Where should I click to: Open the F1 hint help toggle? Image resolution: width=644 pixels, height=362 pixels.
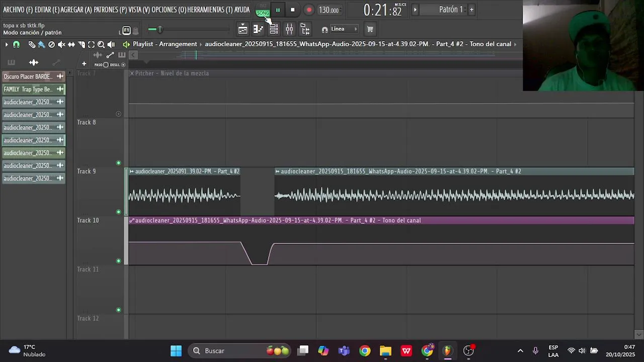click(x=126, y=30)
